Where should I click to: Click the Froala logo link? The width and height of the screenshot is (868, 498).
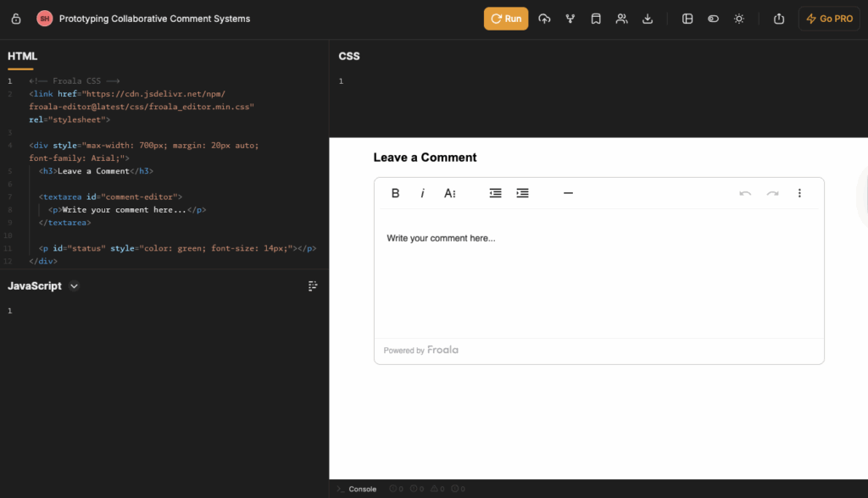click(442, 351)
